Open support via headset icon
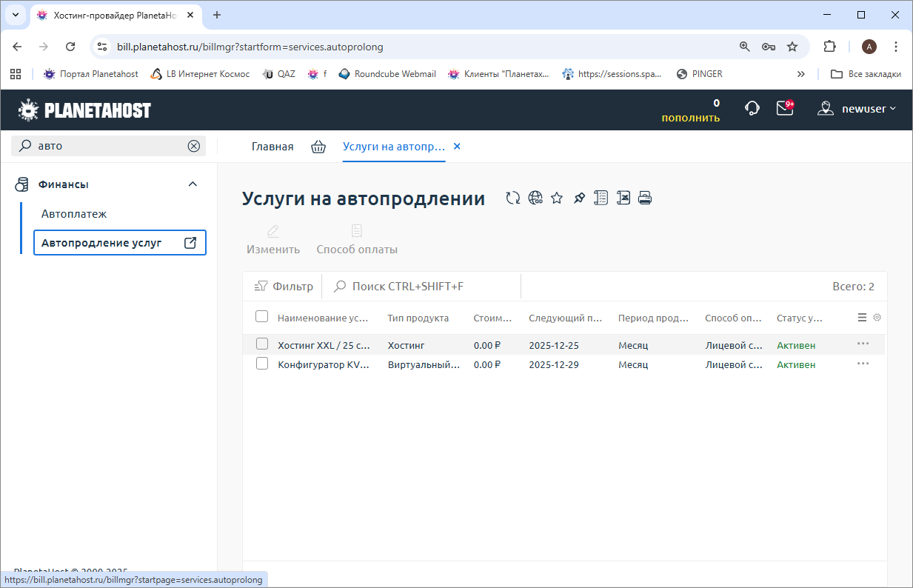Viewport: 913px width, 588px height. click(752, 109)
